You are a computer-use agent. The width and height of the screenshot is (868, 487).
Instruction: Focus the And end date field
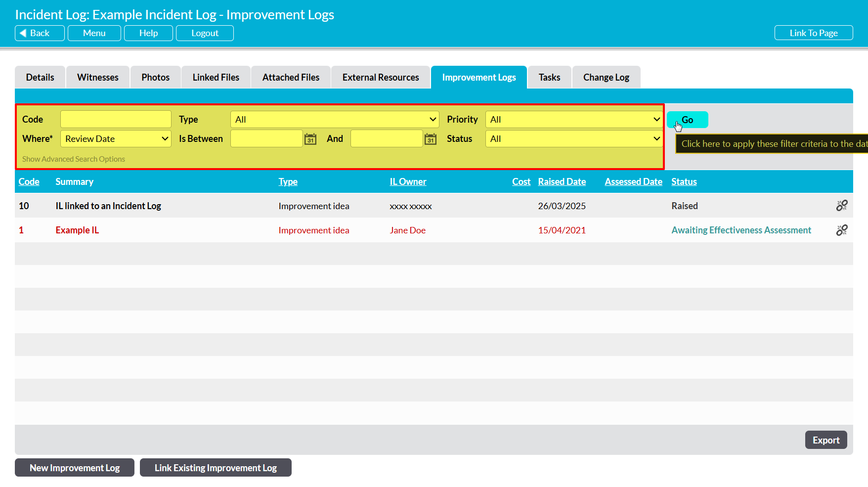point(387,139)
